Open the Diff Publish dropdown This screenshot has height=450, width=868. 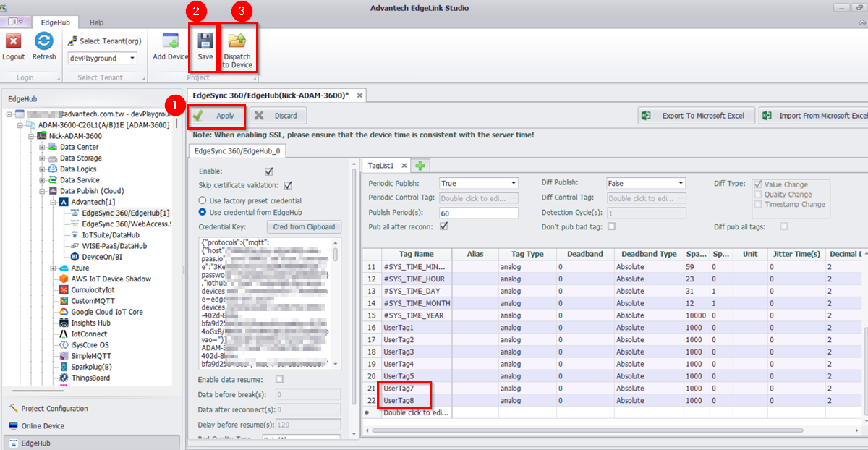680,184
